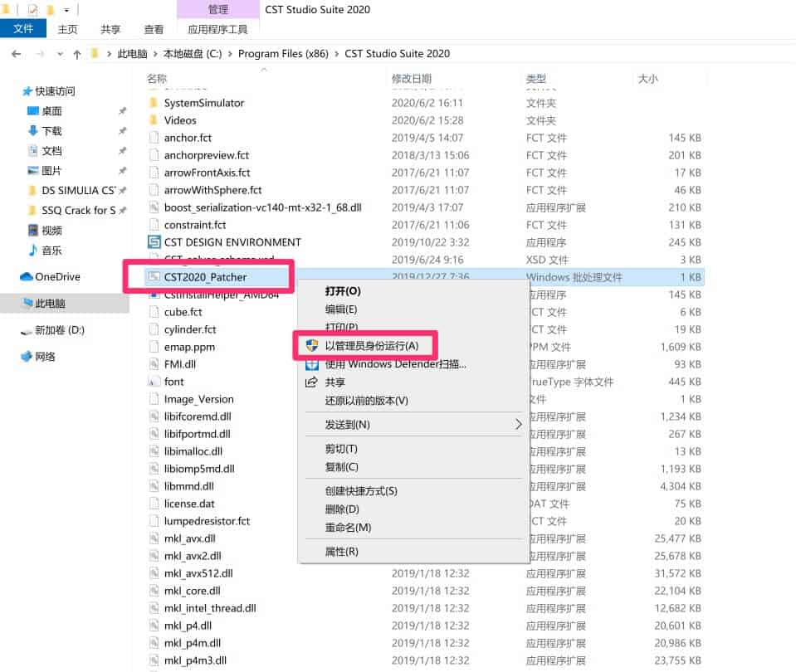This screenshot has width=796, height=672.
Task: Click the emap.ppm file icon
Action: click(x=154, y=347)
